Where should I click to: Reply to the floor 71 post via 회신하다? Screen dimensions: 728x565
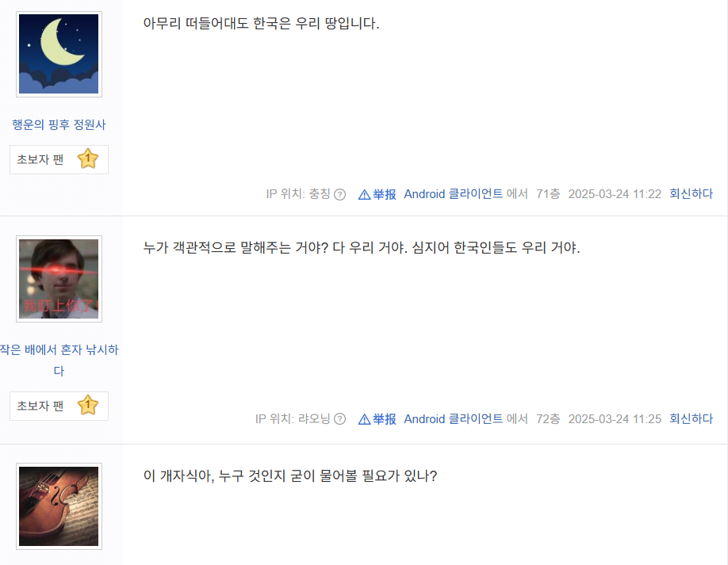(691, 194)
